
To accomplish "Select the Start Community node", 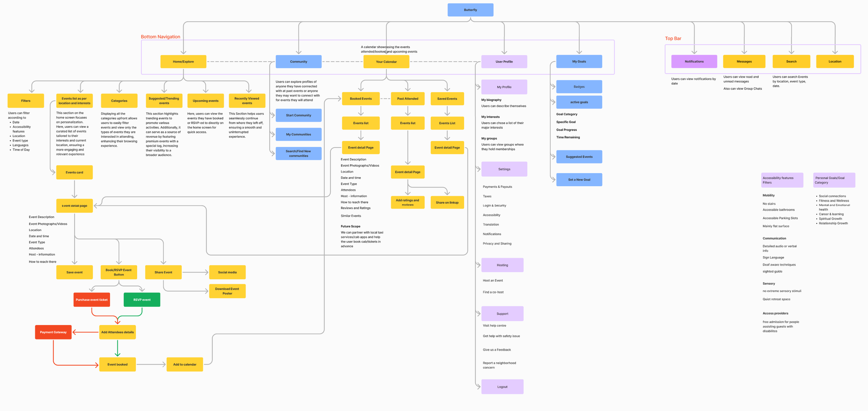I will pyautogui.click(x=298, y=115).
